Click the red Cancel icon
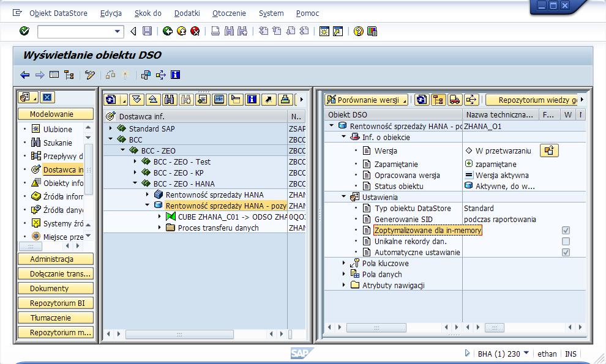 (195, 31)
